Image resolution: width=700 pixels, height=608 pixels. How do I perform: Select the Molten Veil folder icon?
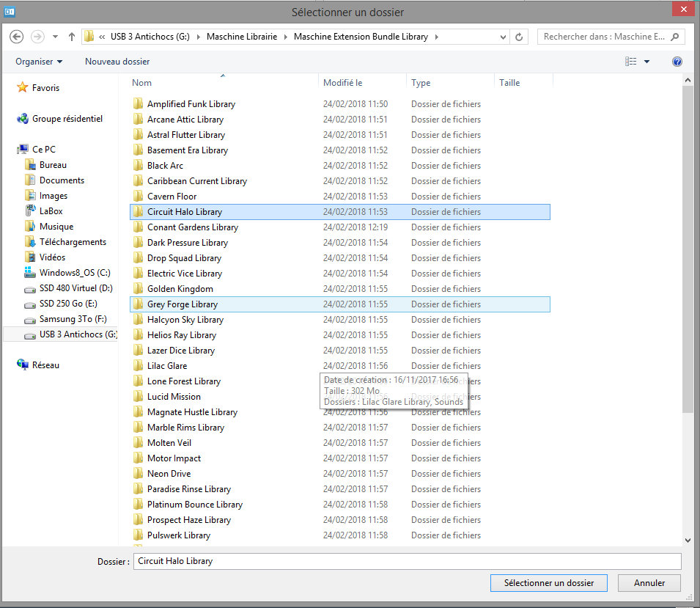[138, 443]
